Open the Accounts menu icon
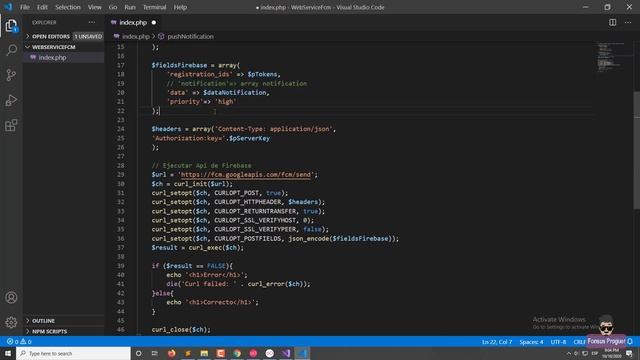The image size is (640, 360). pyautogui.click(x=11, y=298)
